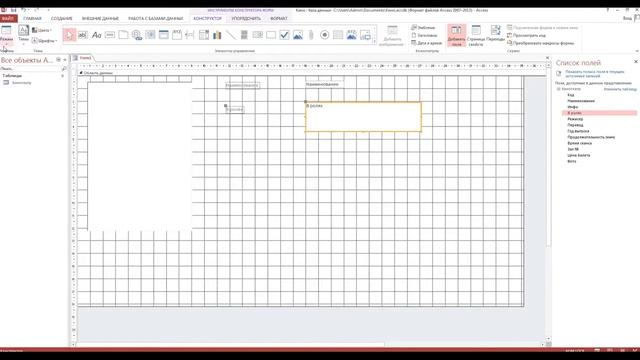Viewport: 640px width, 360px height.
Task: Select the Наименование field in field list
Action: 581,101
